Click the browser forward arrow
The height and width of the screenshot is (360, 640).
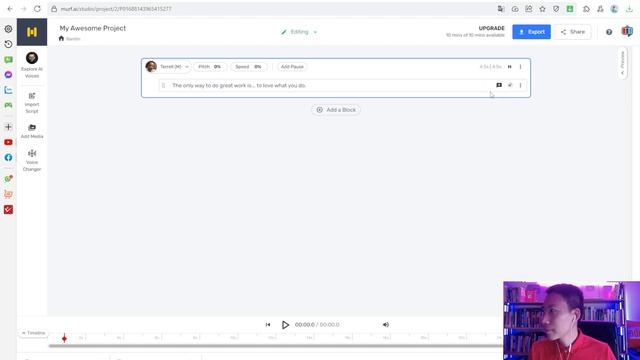coord(24,9)
